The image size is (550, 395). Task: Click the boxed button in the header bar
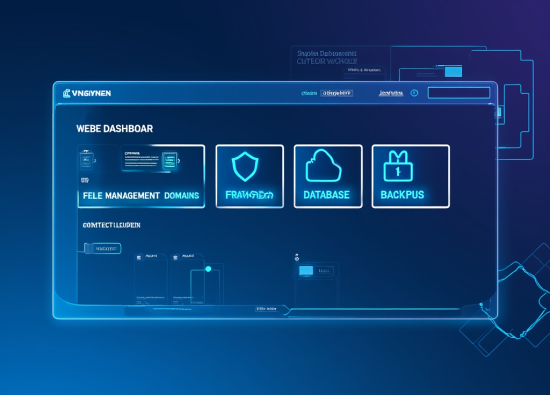click(x=337, y=93)
